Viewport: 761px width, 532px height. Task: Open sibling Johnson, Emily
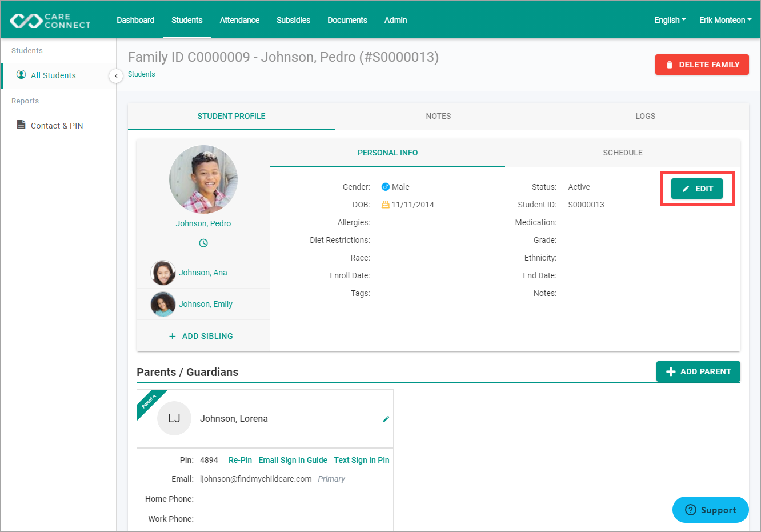click(x=206, y=304)
